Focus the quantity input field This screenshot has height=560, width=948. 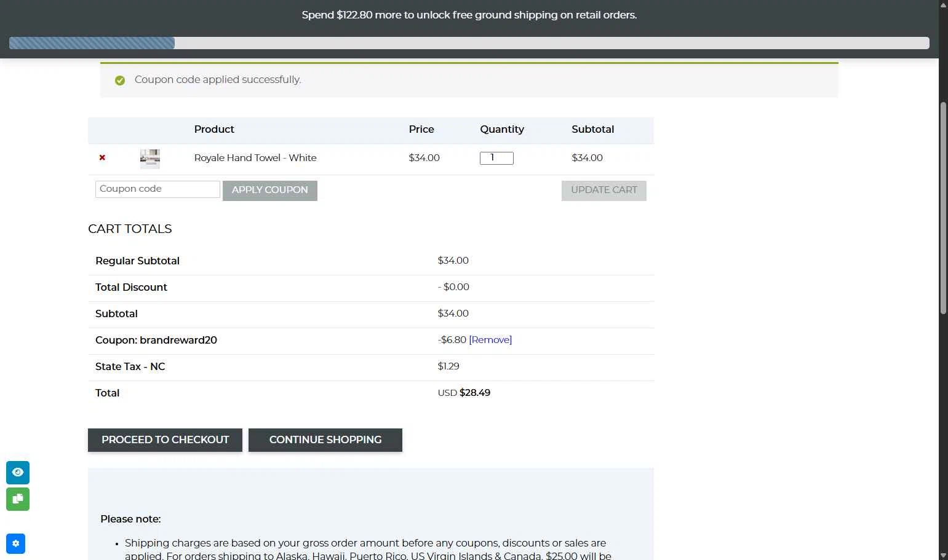(x=496, y=158)
